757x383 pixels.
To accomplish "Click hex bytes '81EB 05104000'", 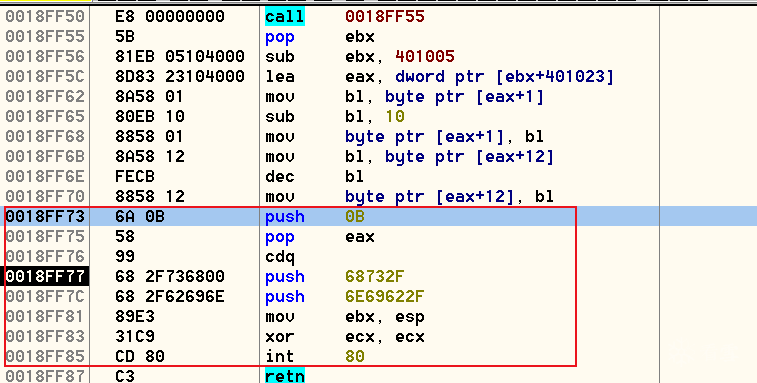I will 180,57.
